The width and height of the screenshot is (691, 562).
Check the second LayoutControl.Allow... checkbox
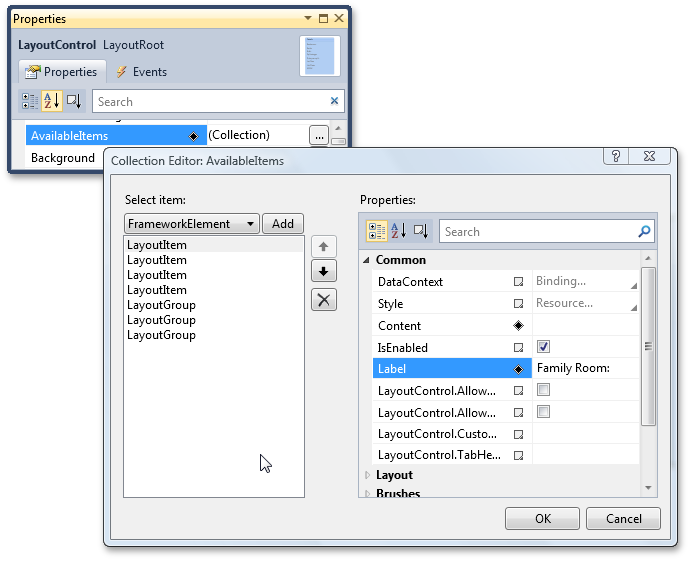click(543, 412)
